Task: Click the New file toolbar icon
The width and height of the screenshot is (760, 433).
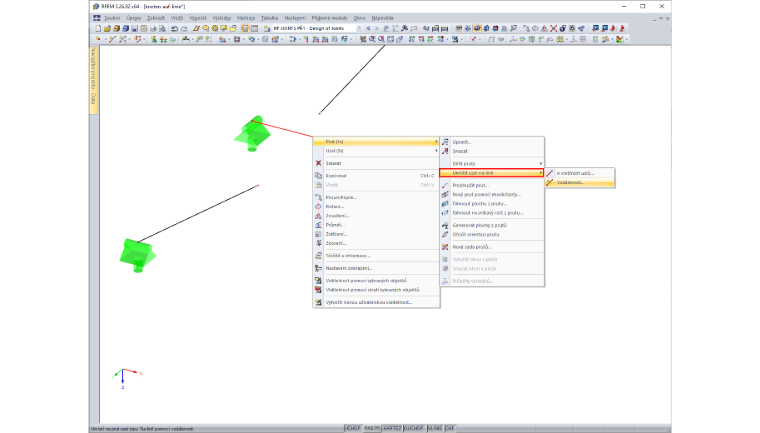Action: tap(98, 29)
